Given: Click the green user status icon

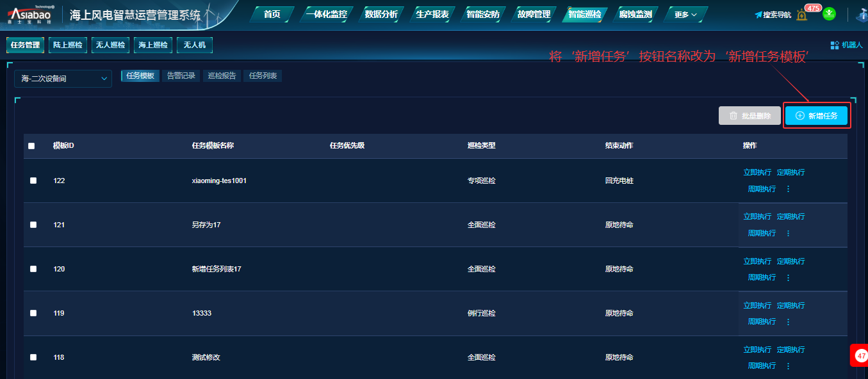Looking at the screenshot, I should 829,13.
